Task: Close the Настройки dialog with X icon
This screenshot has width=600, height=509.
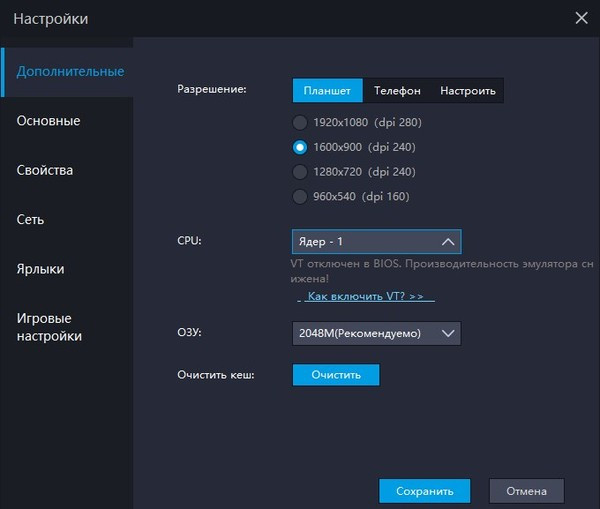Action: [581, 17]
